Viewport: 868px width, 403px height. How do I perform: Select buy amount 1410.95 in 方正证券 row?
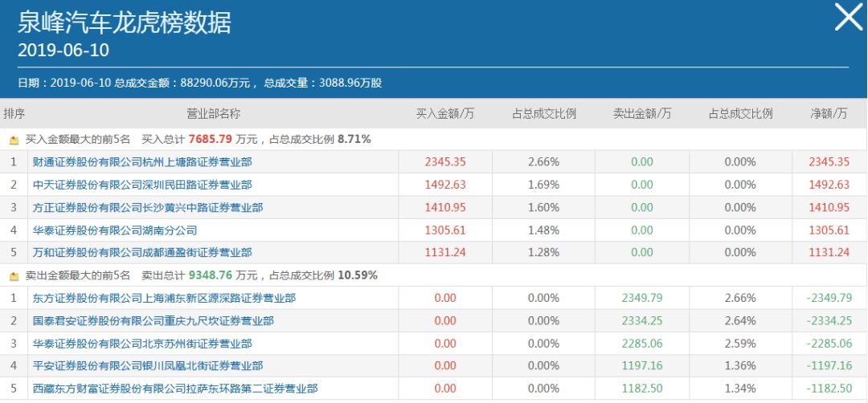(445, 207)
